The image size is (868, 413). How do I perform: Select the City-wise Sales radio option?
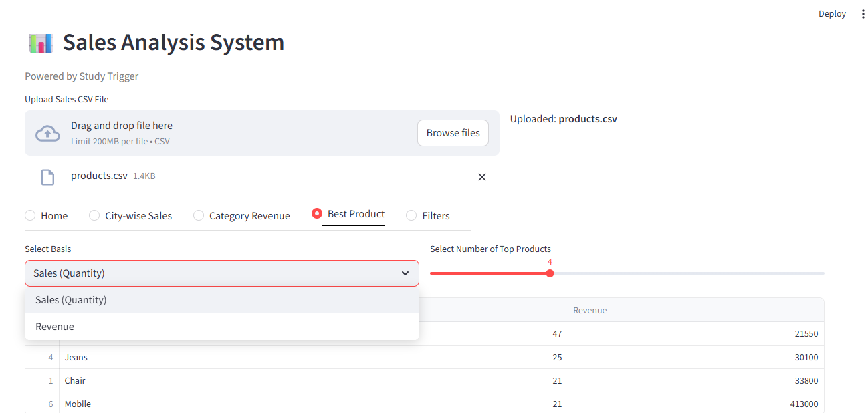(x=94, y=215)
